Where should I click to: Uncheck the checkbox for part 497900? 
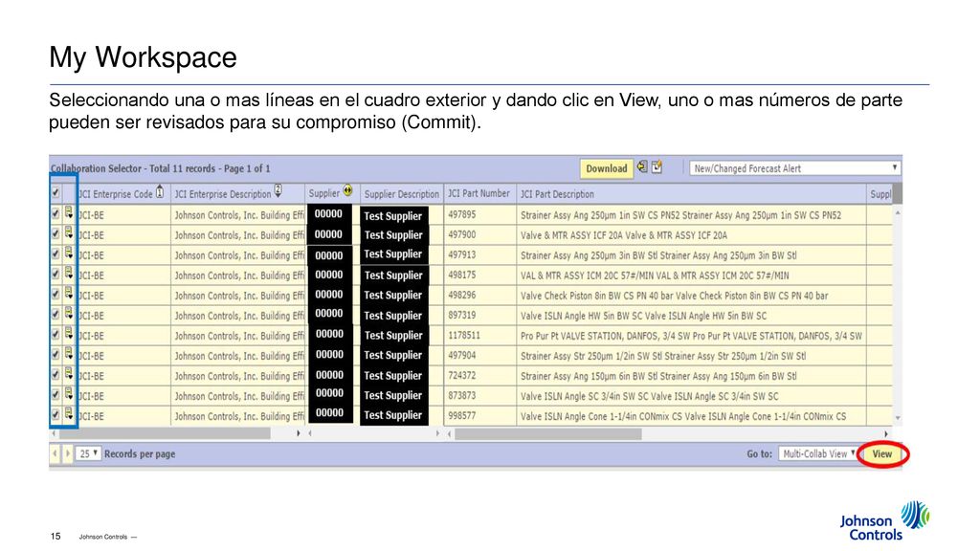tap(56, 233)
